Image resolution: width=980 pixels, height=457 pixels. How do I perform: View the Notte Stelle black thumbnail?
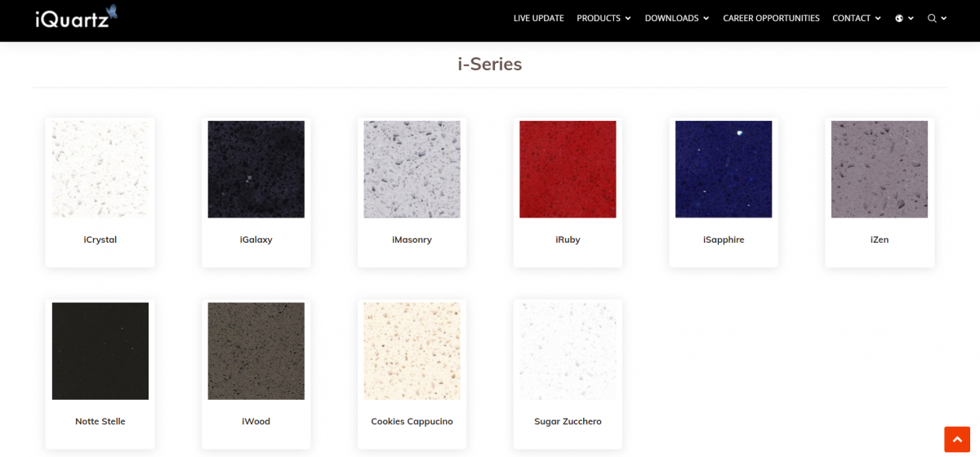(100, 351)
